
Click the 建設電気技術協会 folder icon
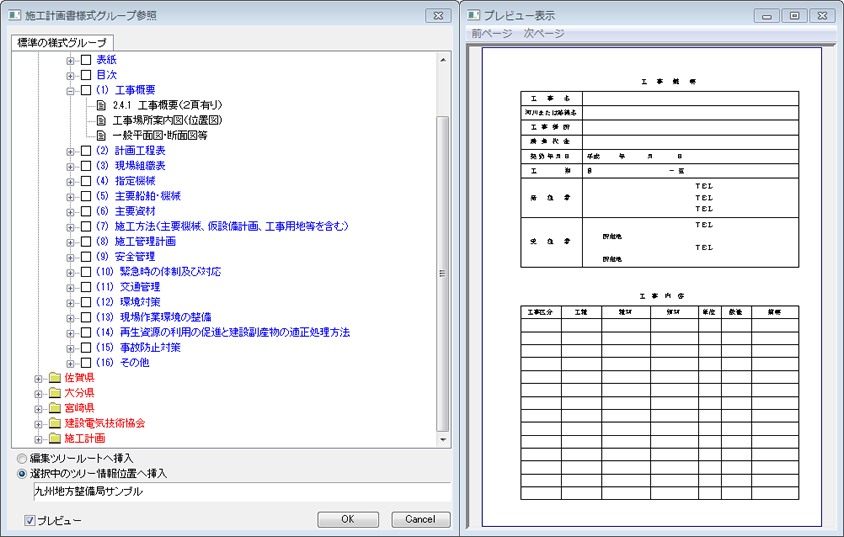[x=54, y=423]
